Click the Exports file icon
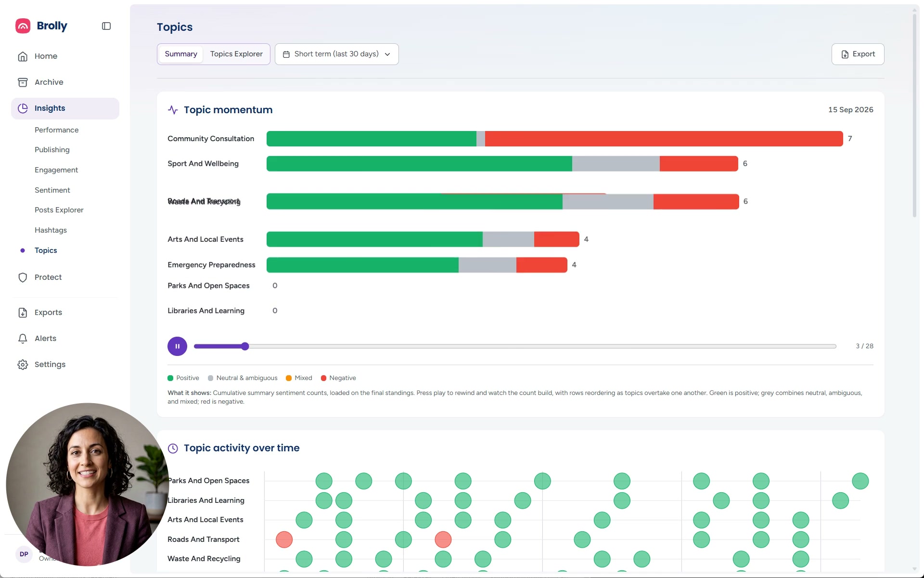 coord(23,313)
